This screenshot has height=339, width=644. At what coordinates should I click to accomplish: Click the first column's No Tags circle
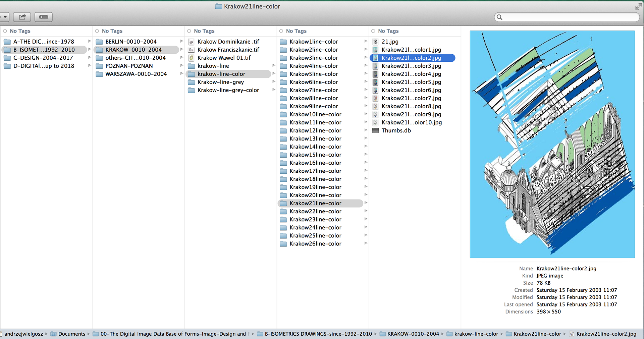[5, 31]
